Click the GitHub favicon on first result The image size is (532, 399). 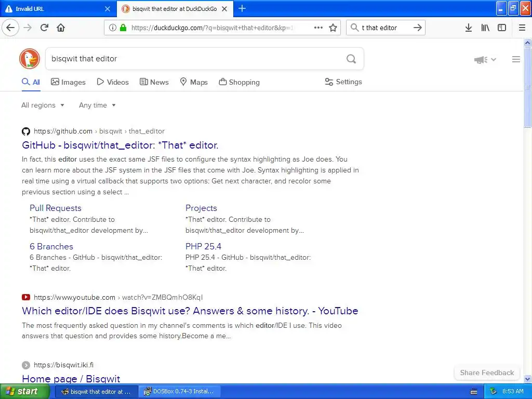coord(26,131)
